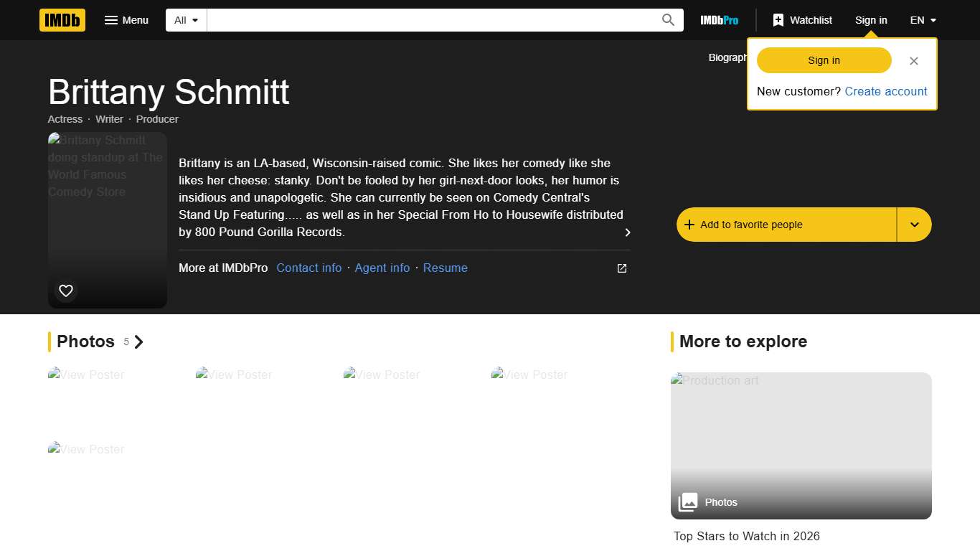Screen dimensions: 980x551
Task: Open the Create account link
Action: tap(886, 91)
